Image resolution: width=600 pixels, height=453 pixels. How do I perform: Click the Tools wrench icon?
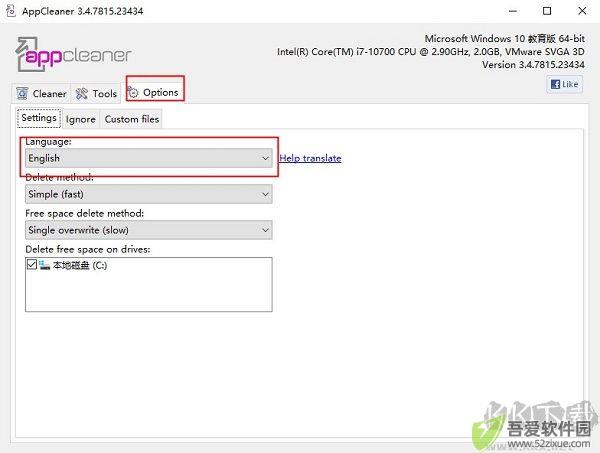tap(82, 93)
